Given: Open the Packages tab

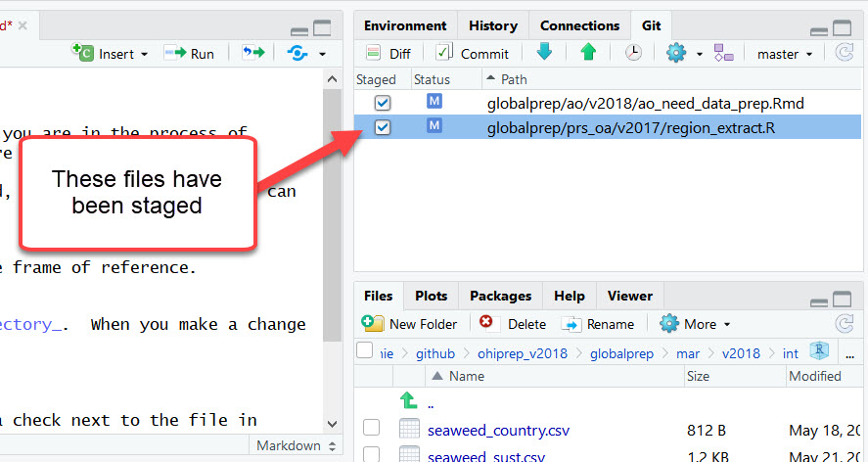Looking at the screenshot, I should 500,296.
